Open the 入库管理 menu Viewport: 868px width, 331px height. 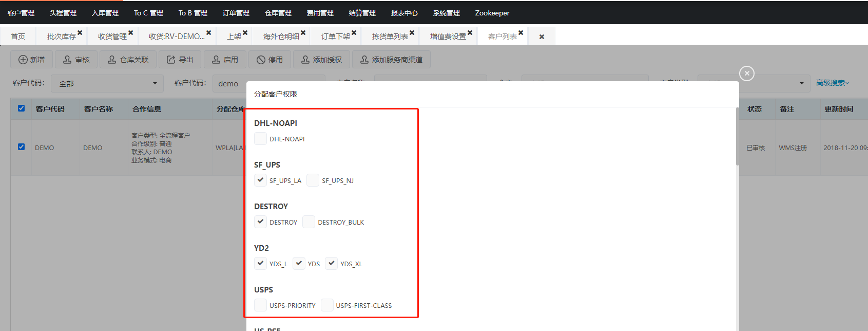click(105, 13)
